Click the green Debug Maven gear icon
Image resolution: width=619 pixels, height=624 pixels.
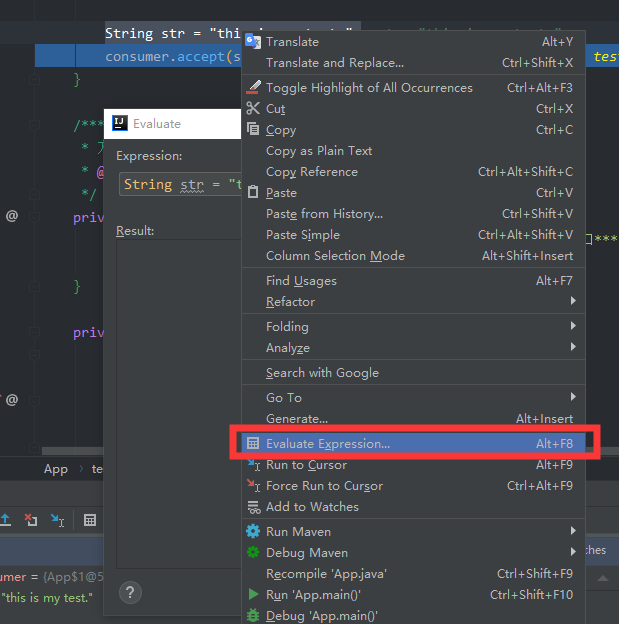253,553
